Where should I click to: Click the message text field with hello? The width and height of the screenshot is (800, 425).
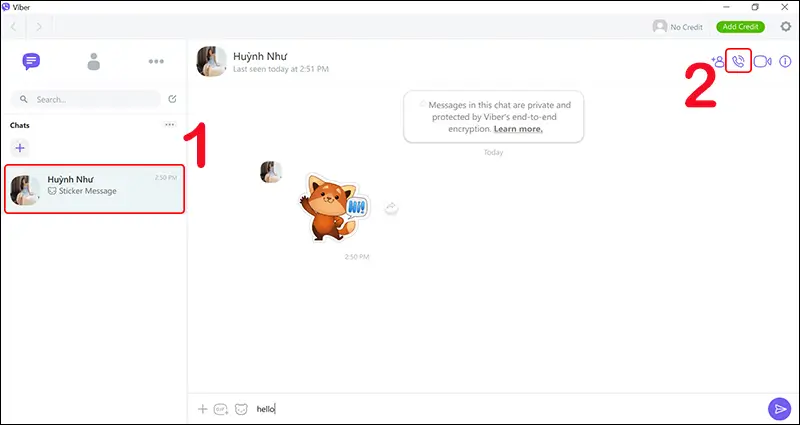pyautogui.click(x=508, y=409)
